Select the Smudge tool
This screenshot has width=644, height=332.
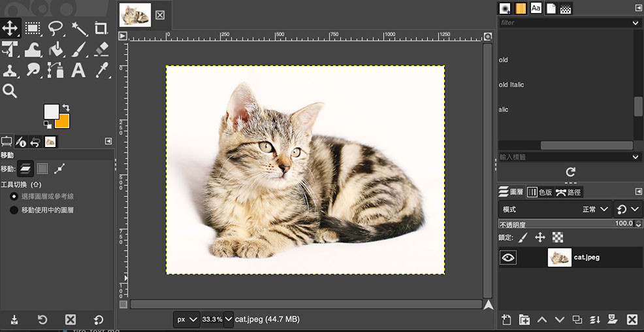point(33,71)
